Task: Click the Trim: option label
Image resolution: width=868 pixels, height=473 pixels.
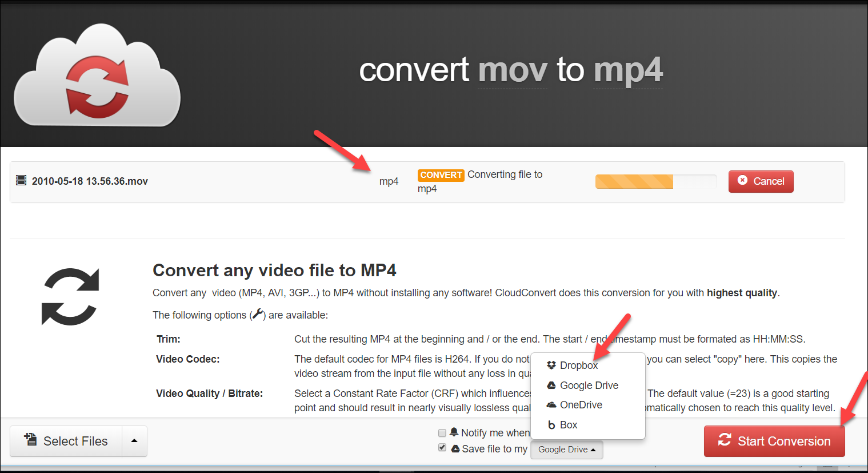Action: coord(169,339)
